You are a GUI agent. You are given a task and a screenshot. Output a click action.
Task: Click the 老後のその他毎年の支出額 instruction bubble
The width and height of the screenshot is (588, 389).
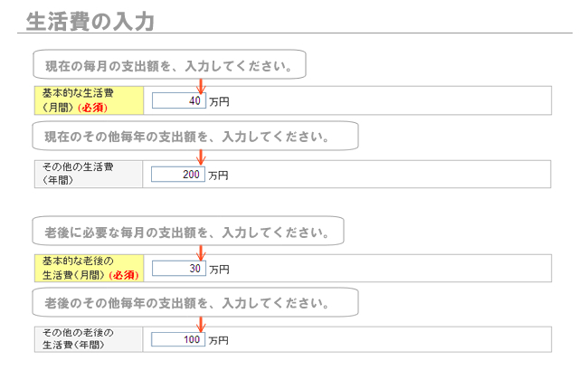[195, 302]
